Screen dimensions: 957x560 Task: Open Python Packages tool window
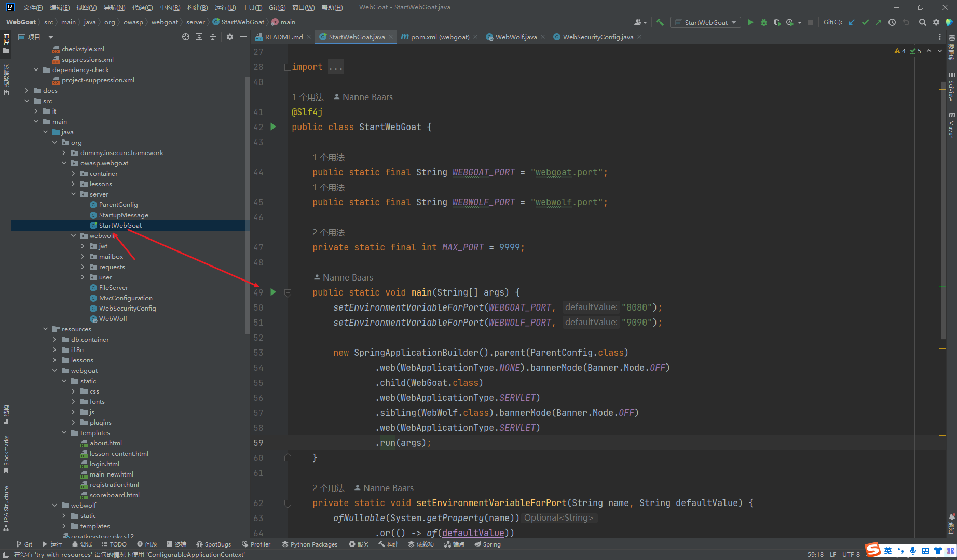pos(310,544)
